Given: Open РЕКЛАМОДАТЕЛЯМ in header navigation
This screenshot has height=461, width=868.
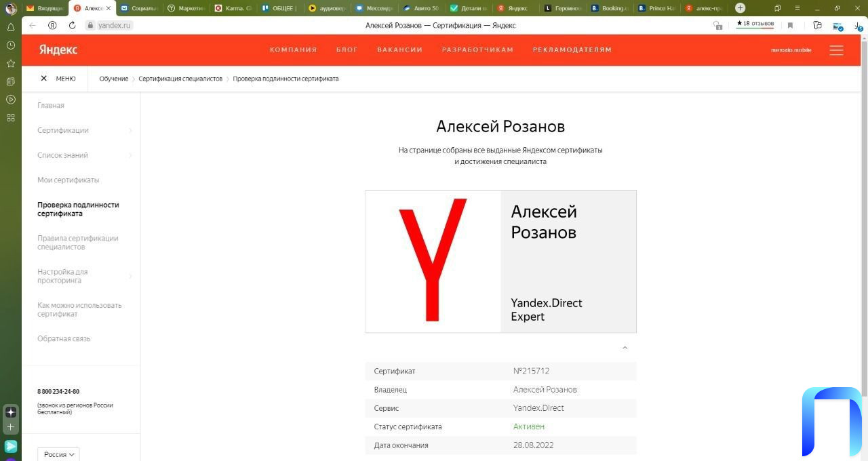Looking at the screenshot, I should [572, 50].
